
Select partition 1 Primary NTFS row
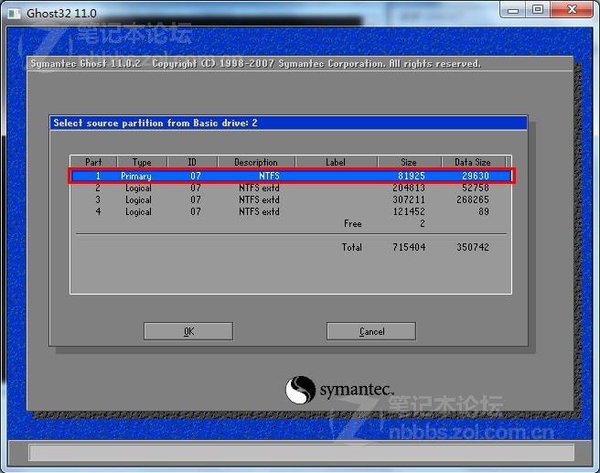290,176
